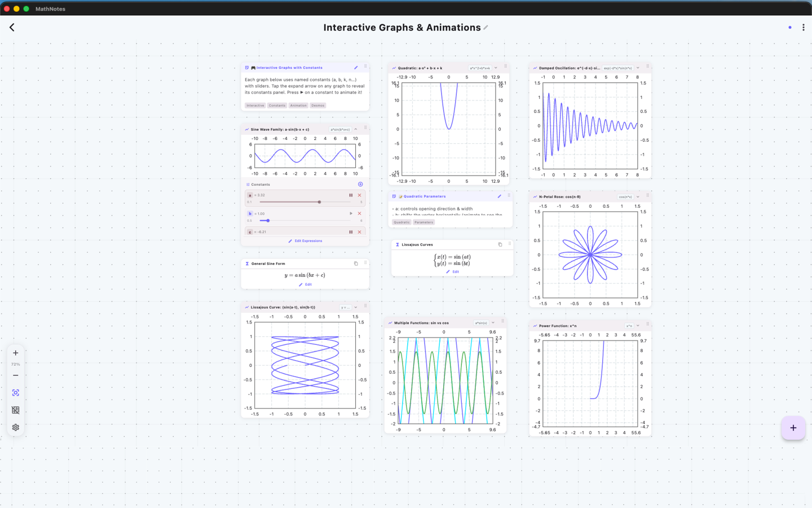Toggle the grid icon in the left toolbar
The image size is (812, 508).
pos(16,410)
